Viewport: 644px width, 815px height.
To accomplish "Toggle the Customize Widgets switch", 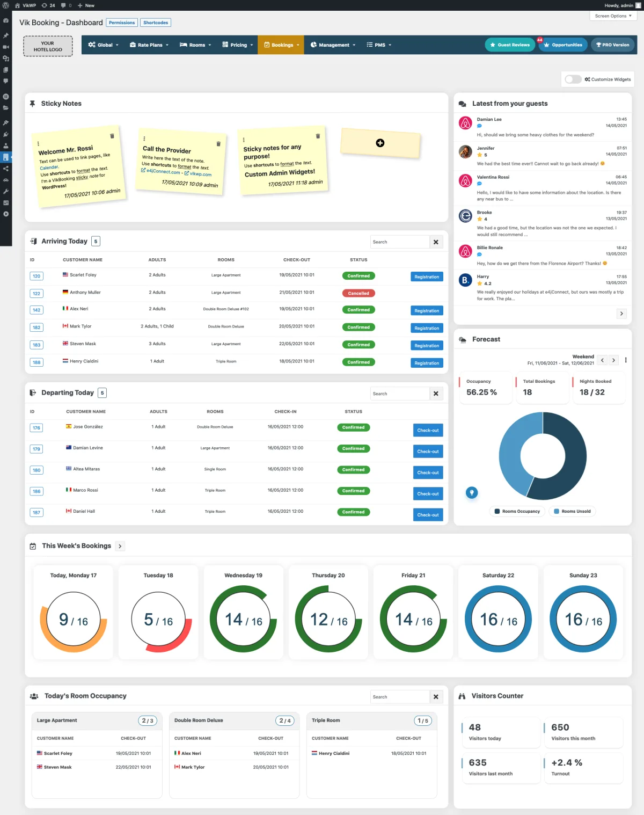I will [x=573, y=79].
